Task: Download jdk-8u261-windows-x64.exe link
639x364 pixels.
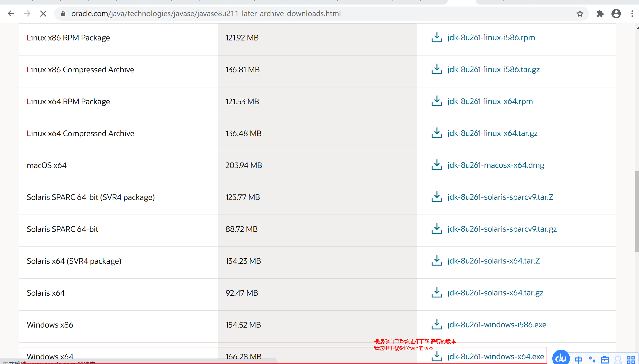Action: point(496,356)
